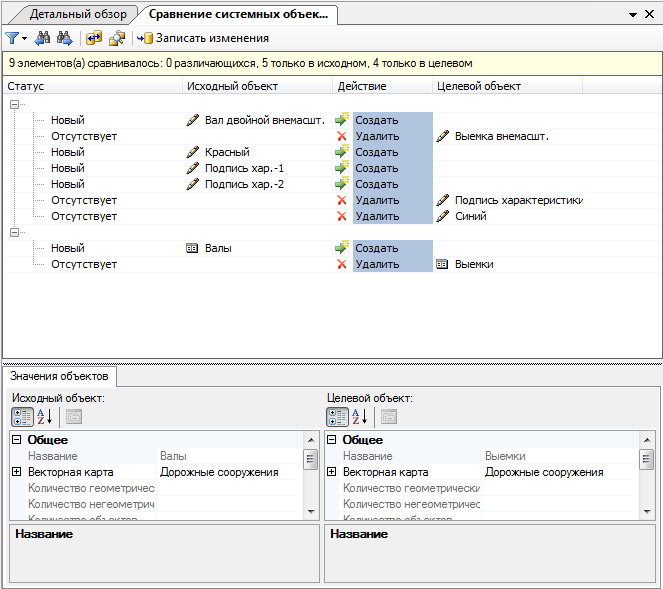The image size is (663, 589).
Task: Select Дорожные сооружения value in source grid
Action: coord(230,472)
